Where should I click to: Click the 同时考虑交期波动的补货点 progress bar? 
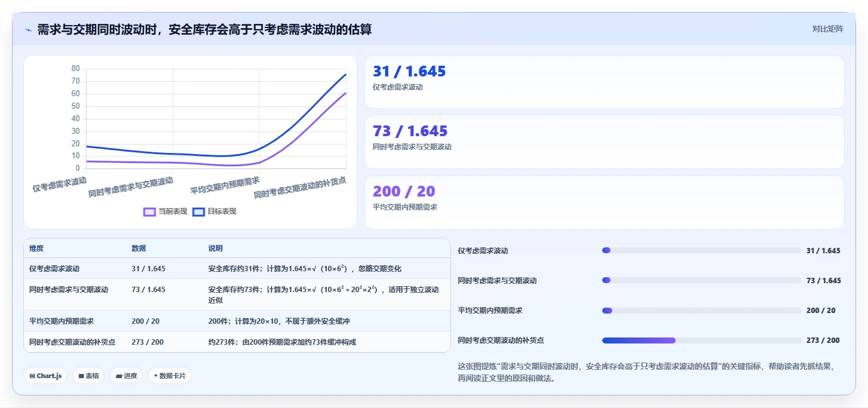(701, 340)
